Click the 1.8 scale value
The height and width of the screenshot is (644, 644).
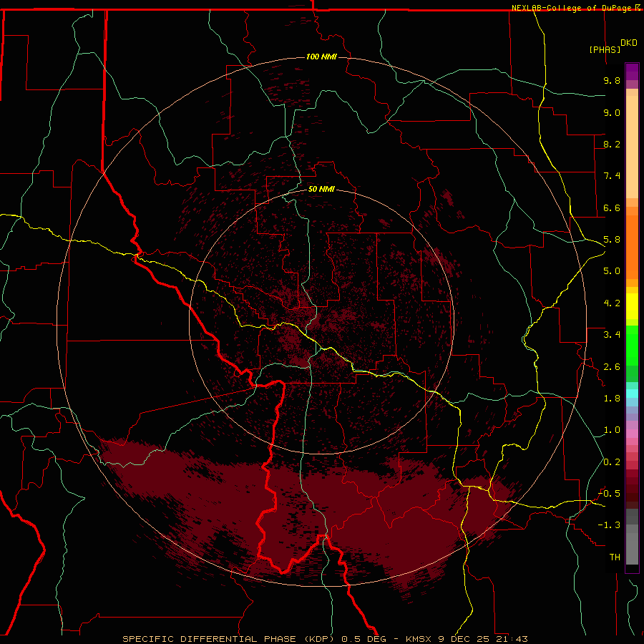612,399
